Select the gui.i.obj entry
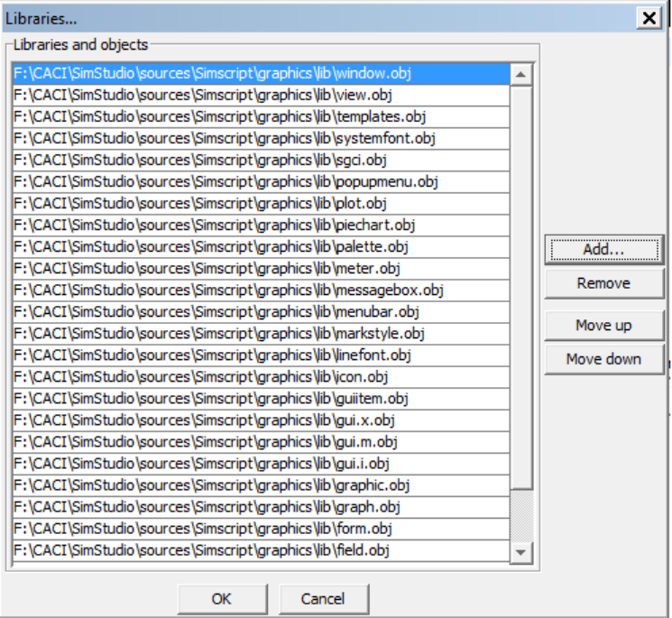 pos(261,464)
